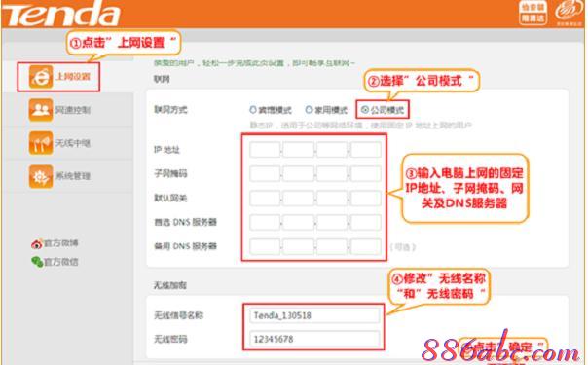This screenshot has width=588, height=365.
Task: Open the 官方微信 link
Action: click(60, 262)
